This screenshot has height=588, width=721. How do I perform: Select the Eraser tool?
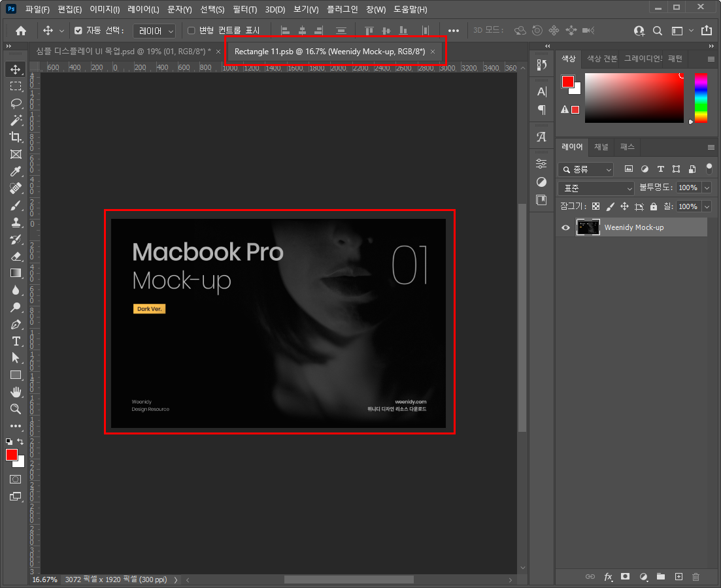[16, 257]
